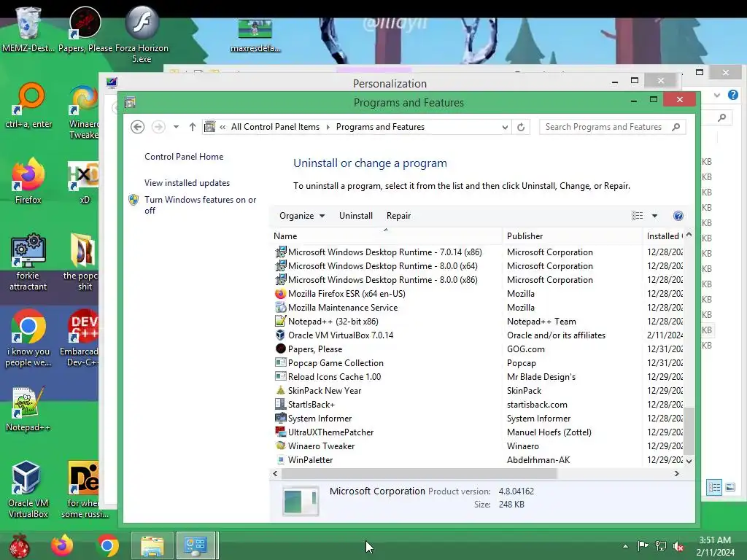Click the vertical scrollbar thumb in program list
Screen dimensions: 747x560
(x=689, y=432)
